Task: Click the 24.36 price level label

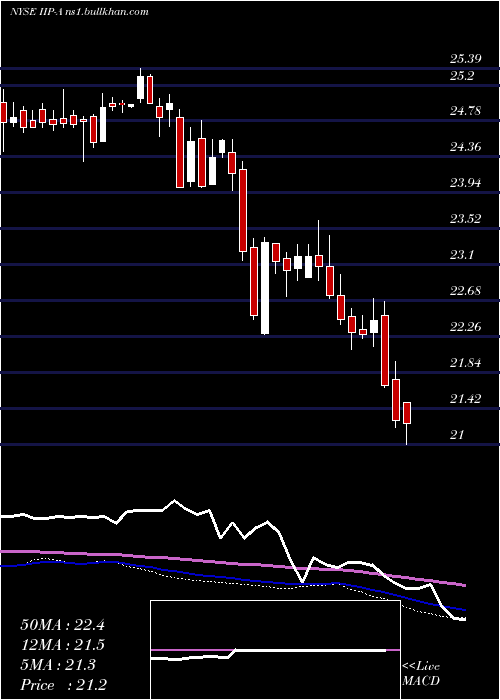Action: point(465,146)
